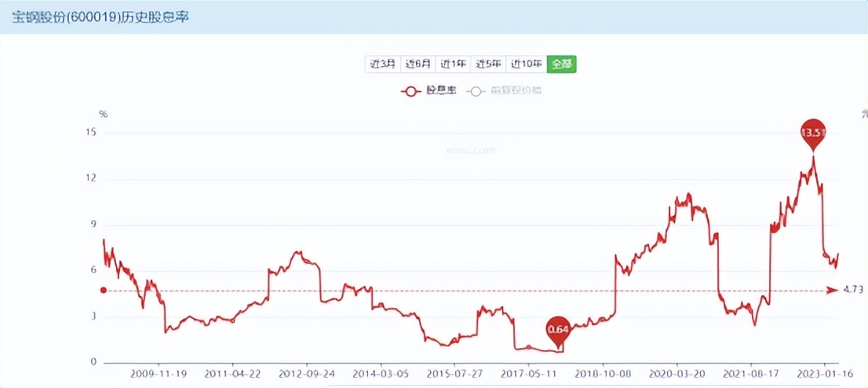Image resolution: width=868 pixels, height=388 pixels.
Task: Switch to the 近1年 range
Action: (453, 64)
